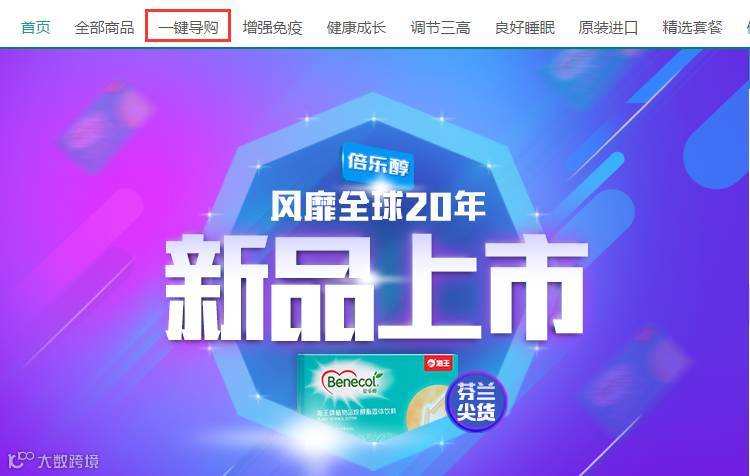Select the 调节三高 navigation item
750x476 pixels.
(x=440, y=27)
